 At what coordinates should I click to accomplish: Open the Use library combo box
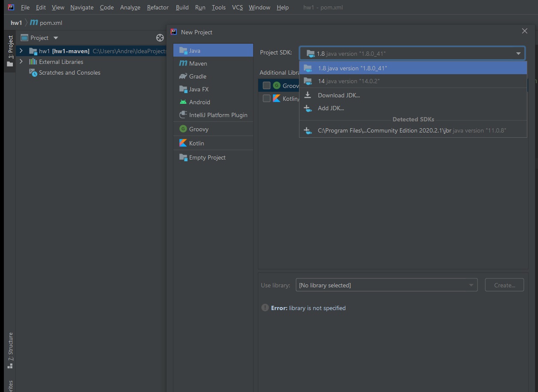click(387, 285)
